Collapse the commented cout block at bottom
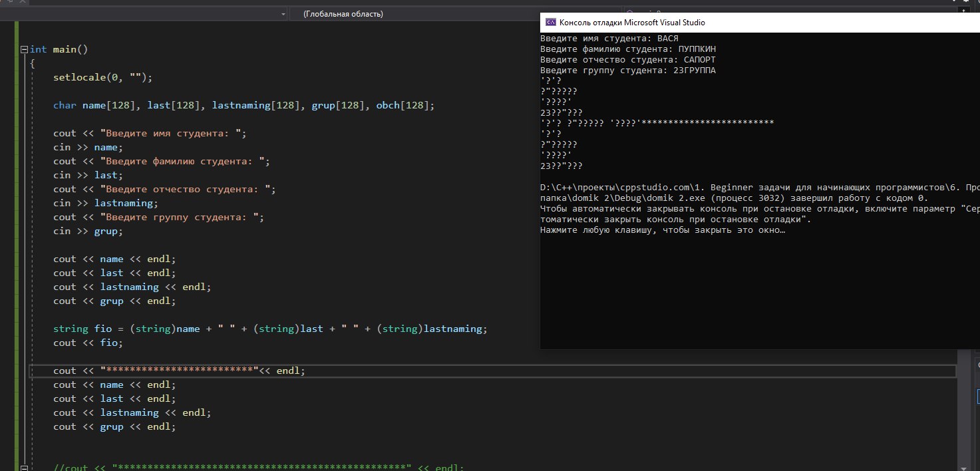Viewport: 980px width, 471px height. point(25,468)
